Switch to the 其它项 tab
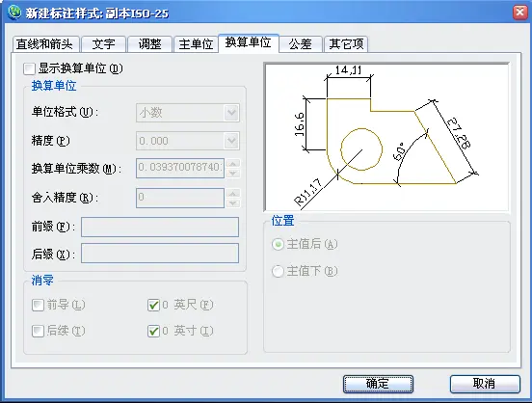The height and width of the screenshot is (403, 532). [346, 44]
